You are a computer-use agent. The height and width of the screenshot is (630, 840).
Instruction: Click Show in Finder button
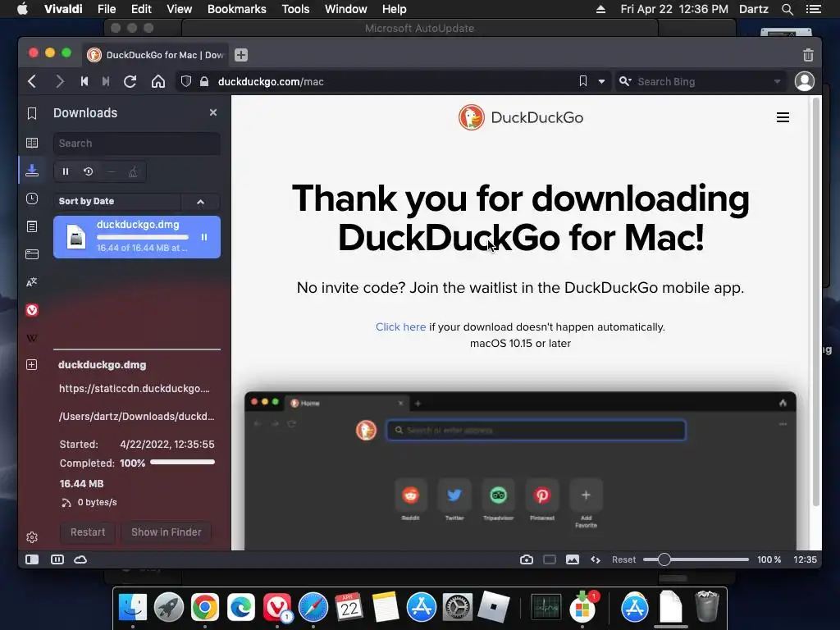(166, 532)
